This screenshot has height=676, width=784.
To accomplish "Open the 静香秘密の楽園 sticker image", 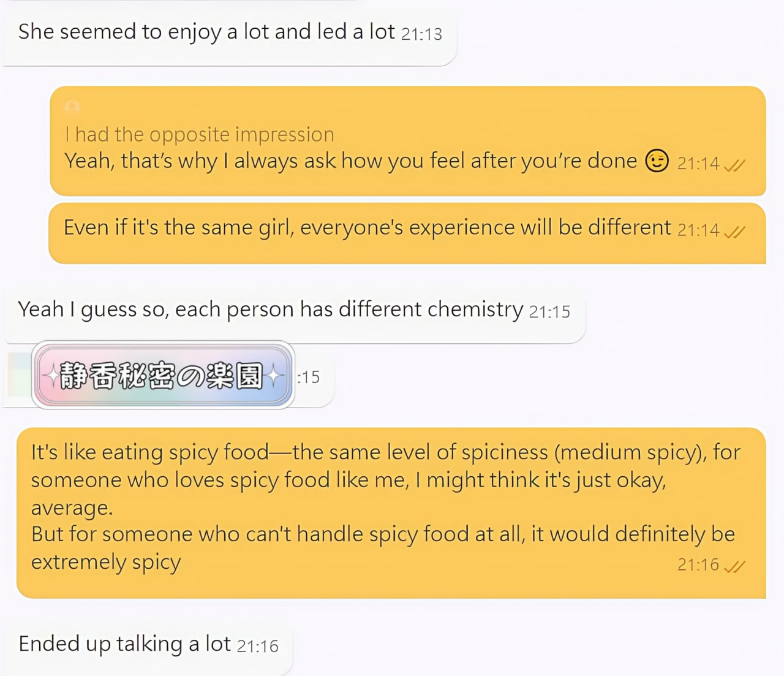I will pyautogui.click(x=163, y=375).
